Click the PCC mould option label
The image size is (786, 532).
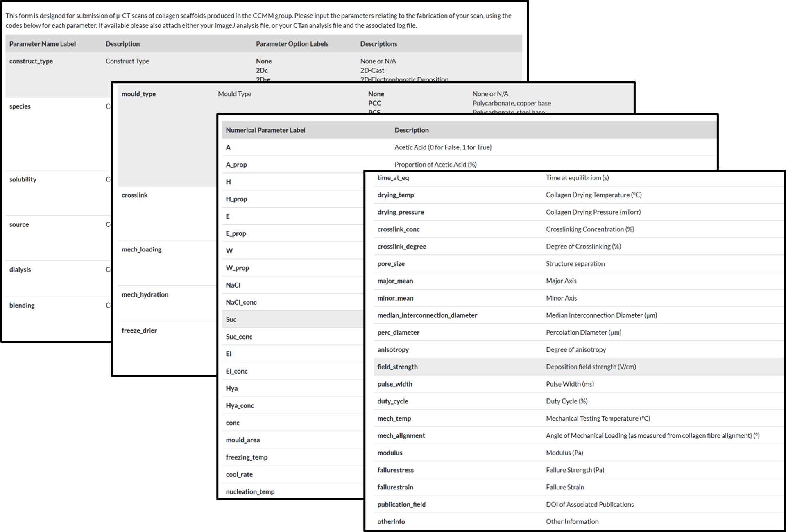pyautogui.click(x=374, y=103)
